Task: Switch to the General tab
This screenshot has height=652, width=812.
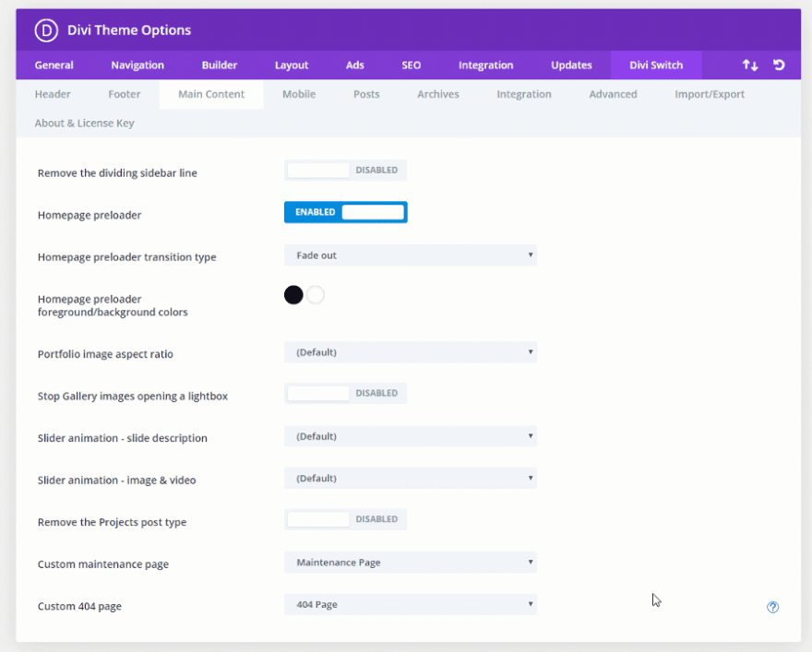Action: (x=54, y=65)
